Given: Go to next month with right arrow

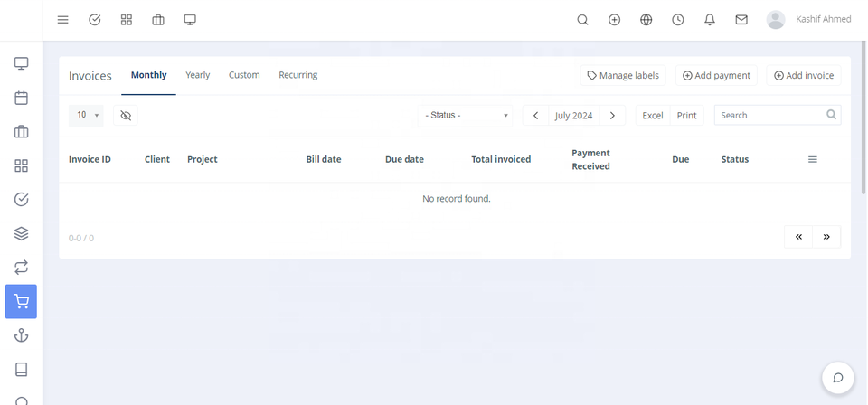Looking at the screenshot, I should [612, 116].
